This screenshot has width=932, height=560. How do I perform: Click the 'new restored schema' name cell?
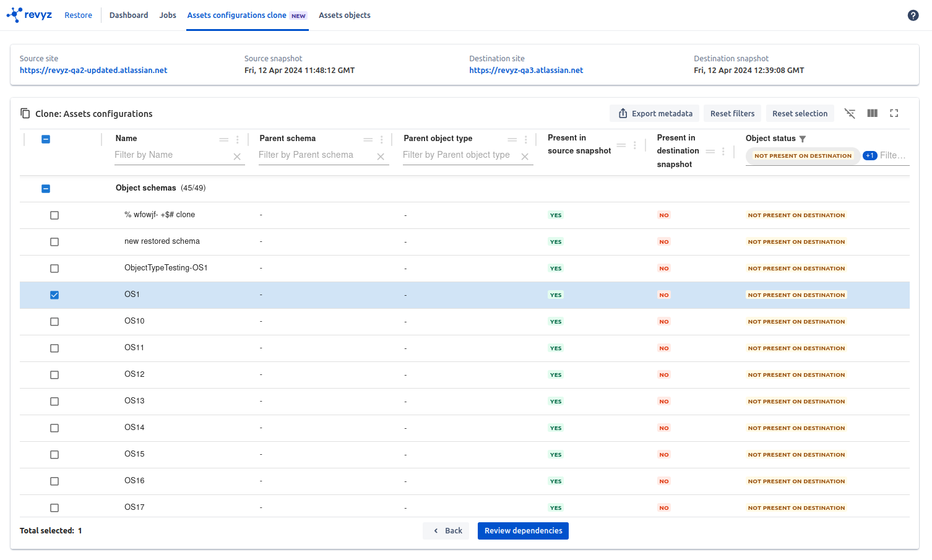click(162, 241)
